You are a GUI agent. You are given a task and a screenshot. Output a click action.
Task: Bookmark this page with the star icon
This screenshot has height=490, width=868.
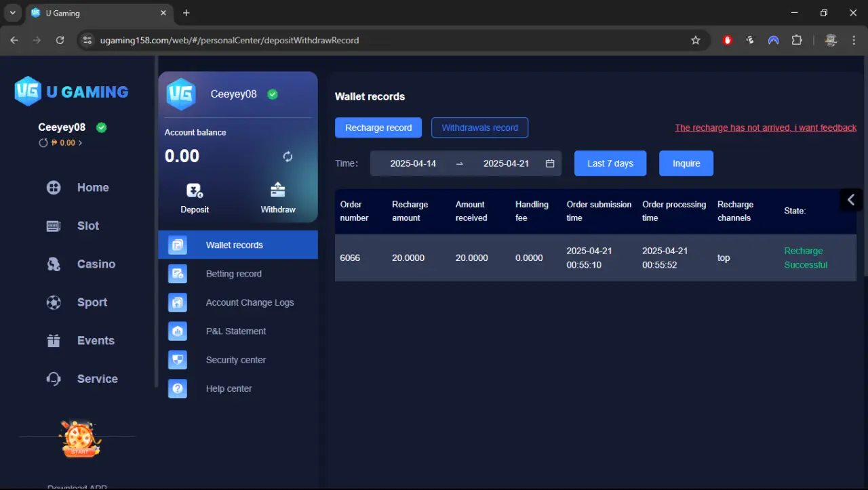pos(695,40)
